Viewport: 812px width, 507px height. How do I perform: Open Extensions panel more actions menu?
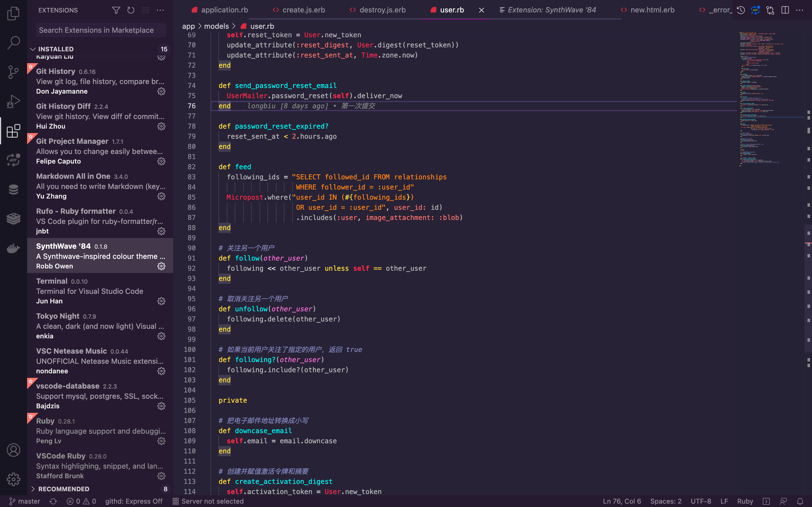[x=160, y=10]
